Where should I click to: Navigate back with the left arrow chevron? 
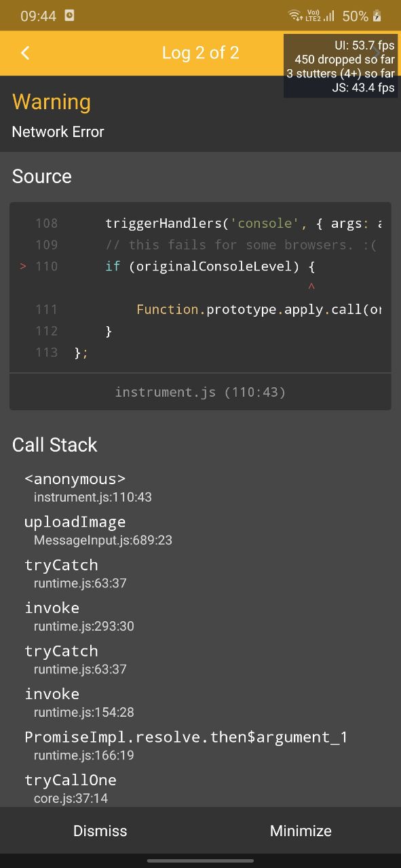click(x=25, y=52)
